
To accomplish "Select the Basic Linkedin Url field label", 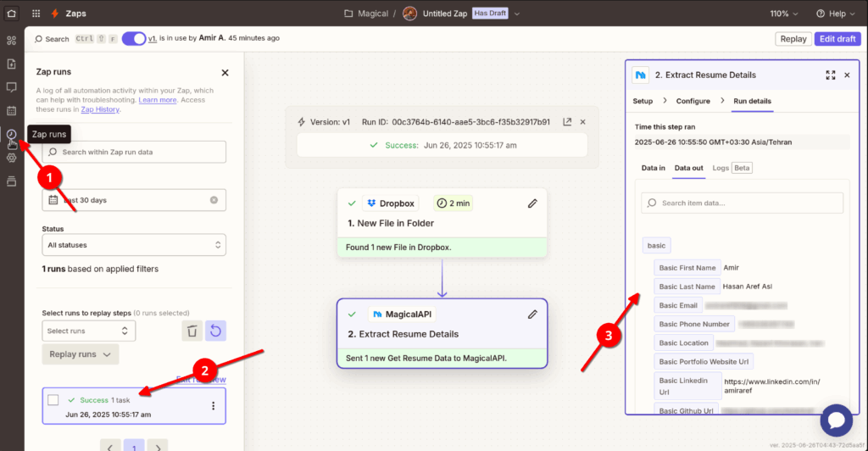I will [x=687, y=386].
